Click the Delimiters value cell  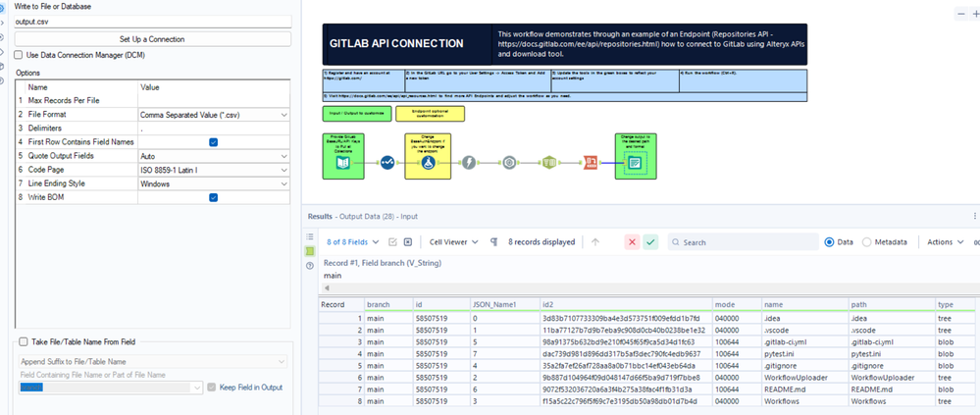tap(214, 129)
